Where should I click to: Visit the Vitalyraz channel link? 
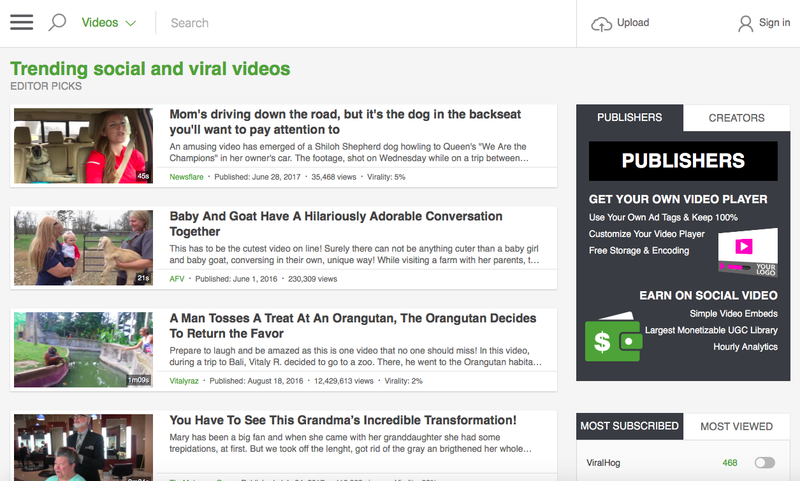[x=184, y=381]
